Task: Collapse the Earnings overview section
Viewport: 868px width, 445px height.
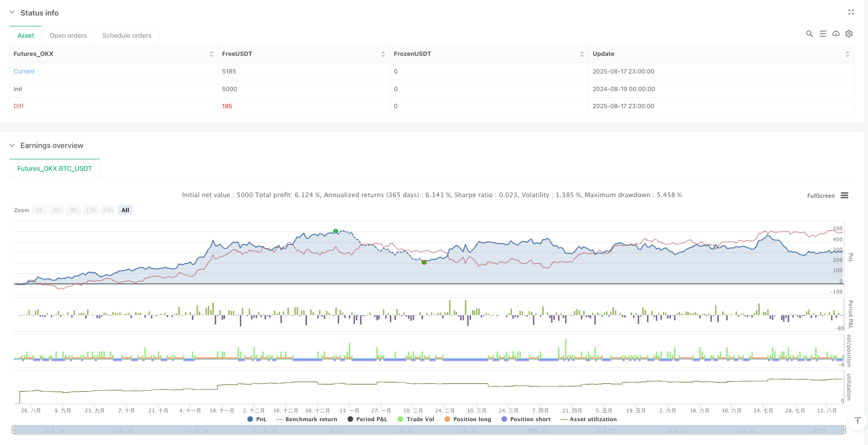Action: 12,145
